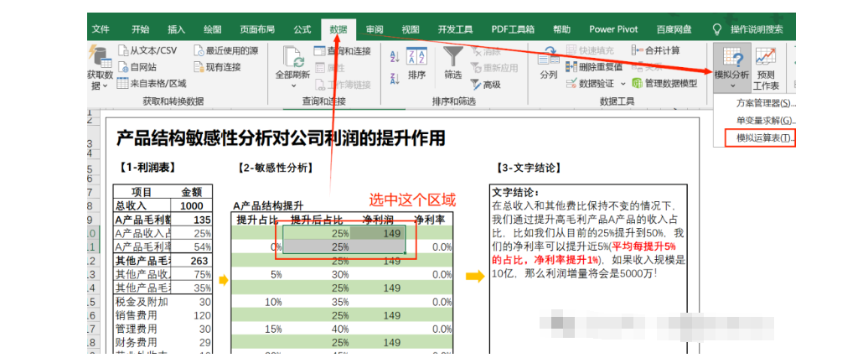868x363 pixels.
Task: Click 分列 text to columns
Action: [549, 63]
